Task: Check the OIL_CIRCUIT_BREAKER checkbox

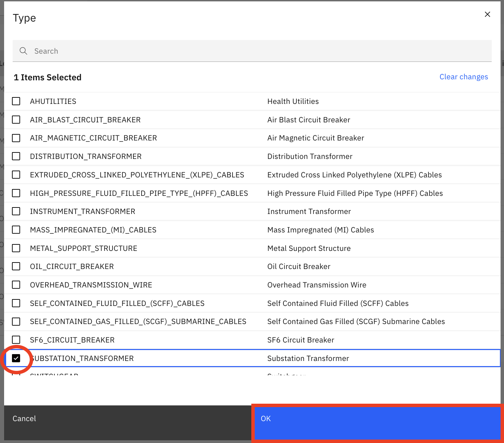Action: [x=16, y=266]
